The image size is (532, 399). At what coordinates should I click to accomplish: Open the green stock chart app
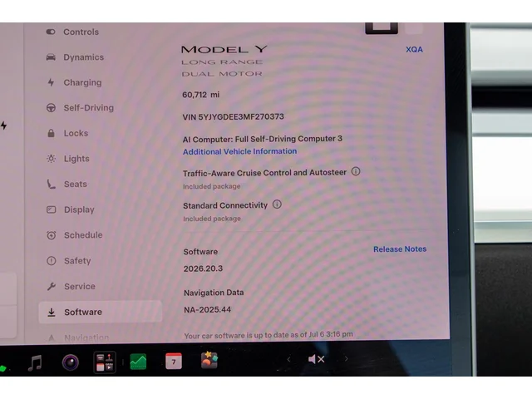click(139, 362)
